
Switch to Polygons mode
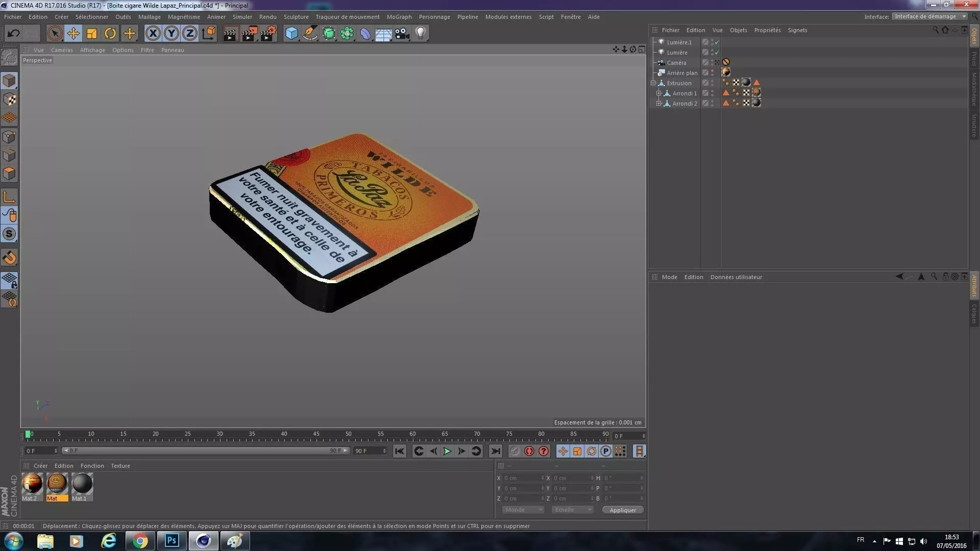(x=9, y=173)
